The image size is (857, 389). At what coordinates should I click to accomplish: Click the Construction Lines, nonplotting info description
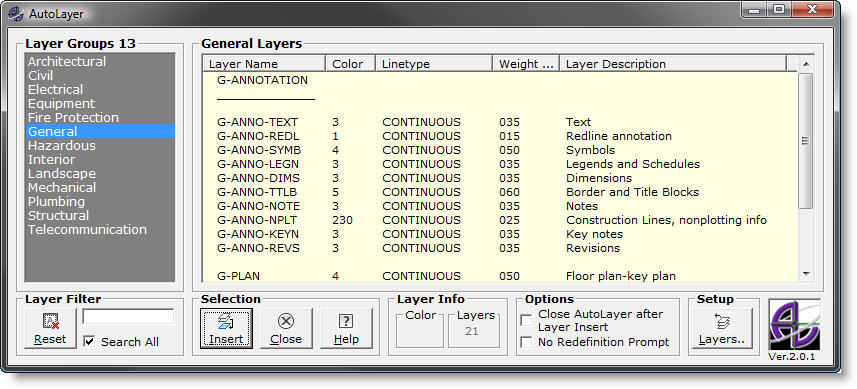[666, 220]
